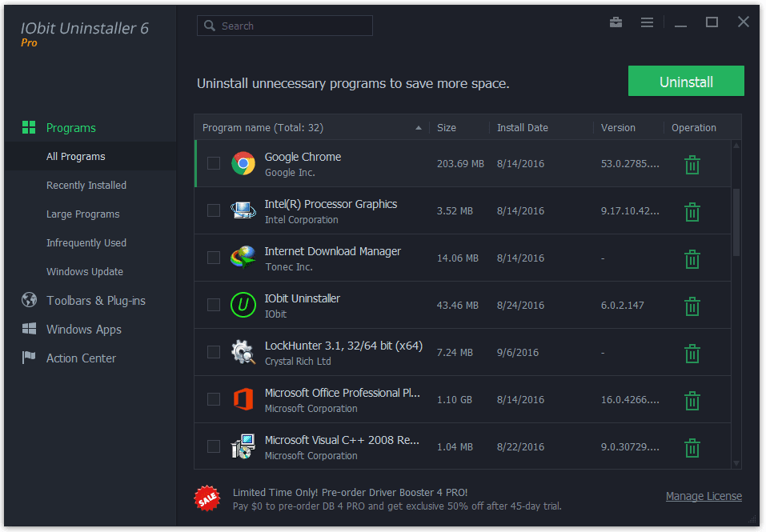Click the red SALE badge

pos(207,498)
